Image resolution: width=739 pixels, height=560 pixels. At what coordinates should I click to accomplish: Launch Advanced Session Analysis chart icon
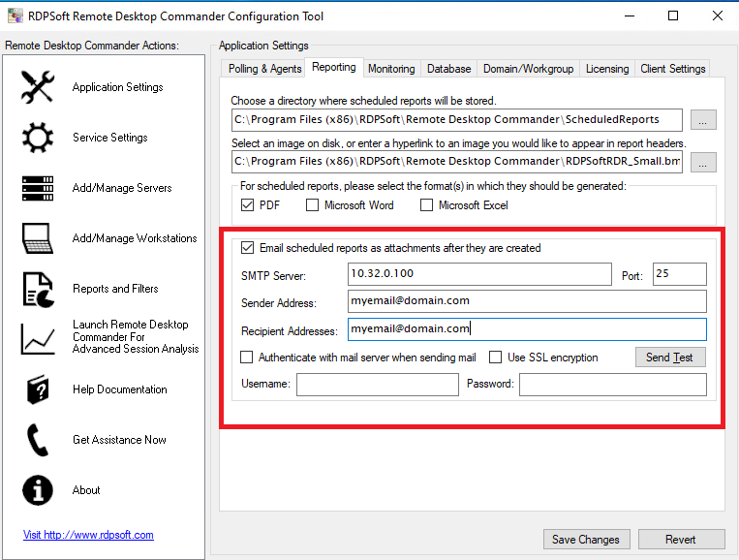click(x=38, y=338)
